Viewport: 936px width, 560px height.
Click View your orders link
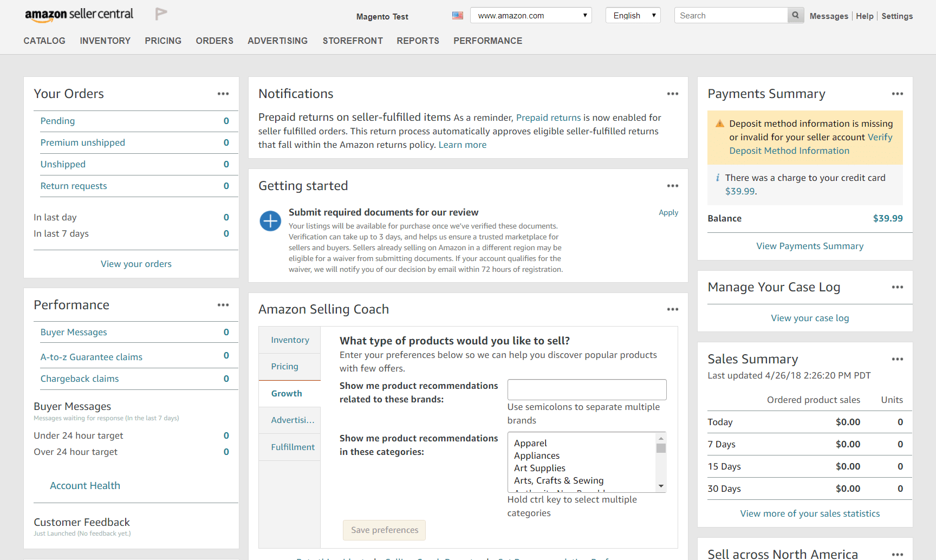(x=136, y=264)
